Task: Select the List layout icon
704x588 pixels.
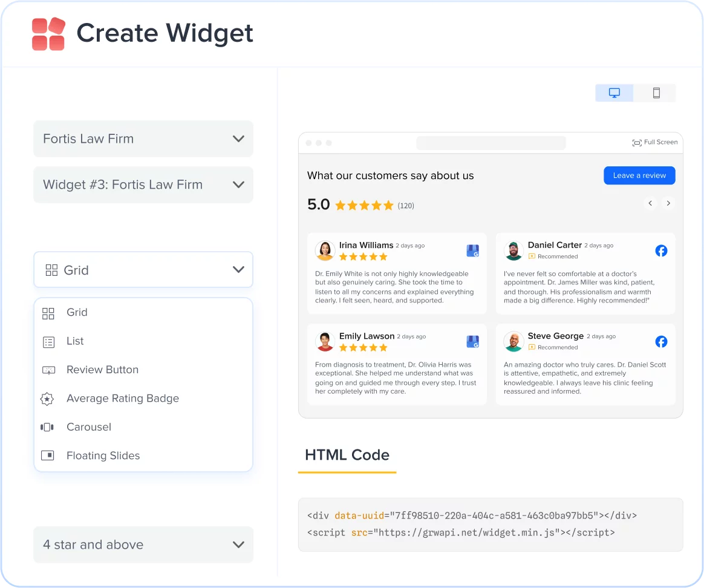Action: coord(48,341)
